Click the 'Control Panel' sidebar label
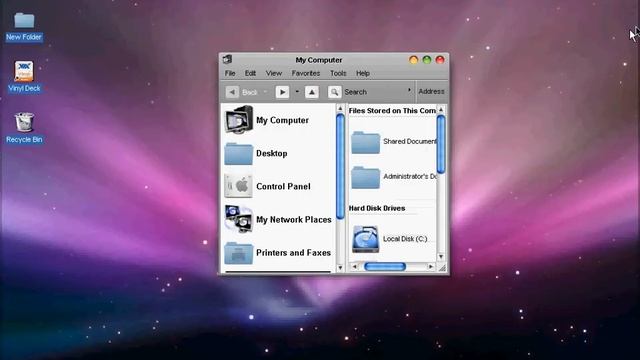Image resolution: width=640 pixels, height=360 pixels. [x=283, y=187]
